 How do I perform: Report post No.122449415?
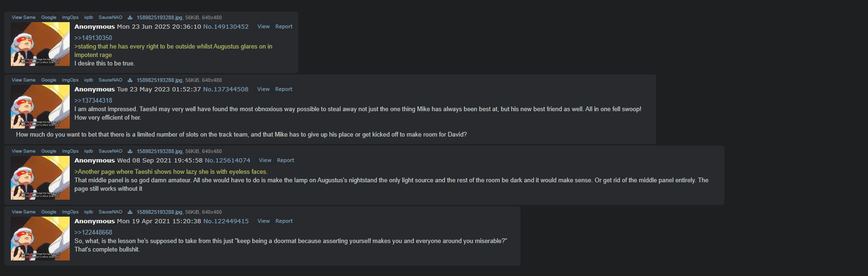tap(284, 221)
